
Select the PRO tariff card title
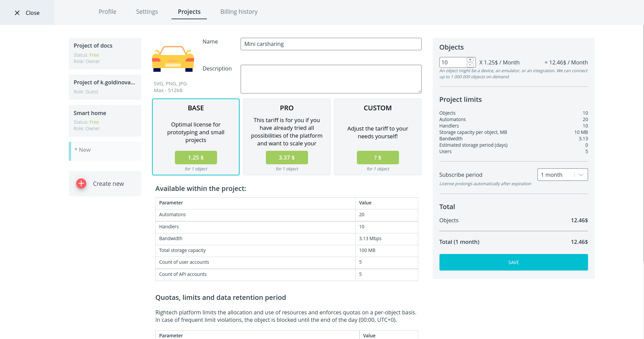coord(287,108)
